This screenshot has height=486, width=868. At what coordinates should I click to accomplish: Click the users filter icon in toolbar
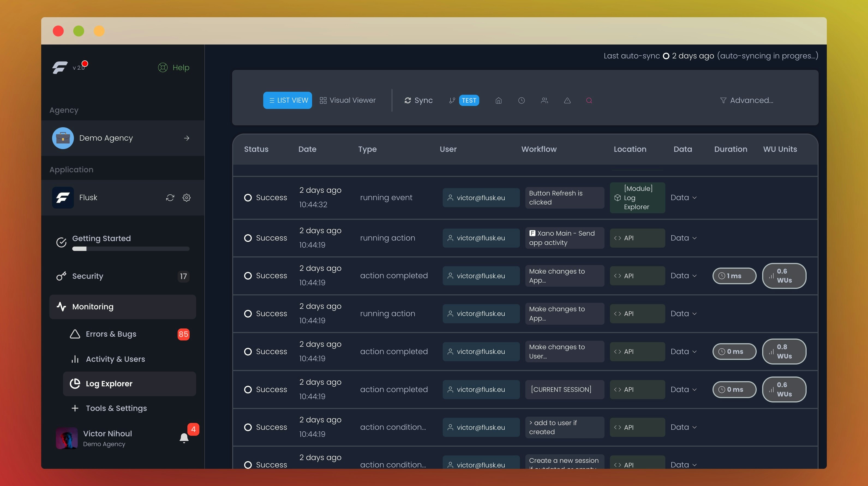click(x=544, y=100)
